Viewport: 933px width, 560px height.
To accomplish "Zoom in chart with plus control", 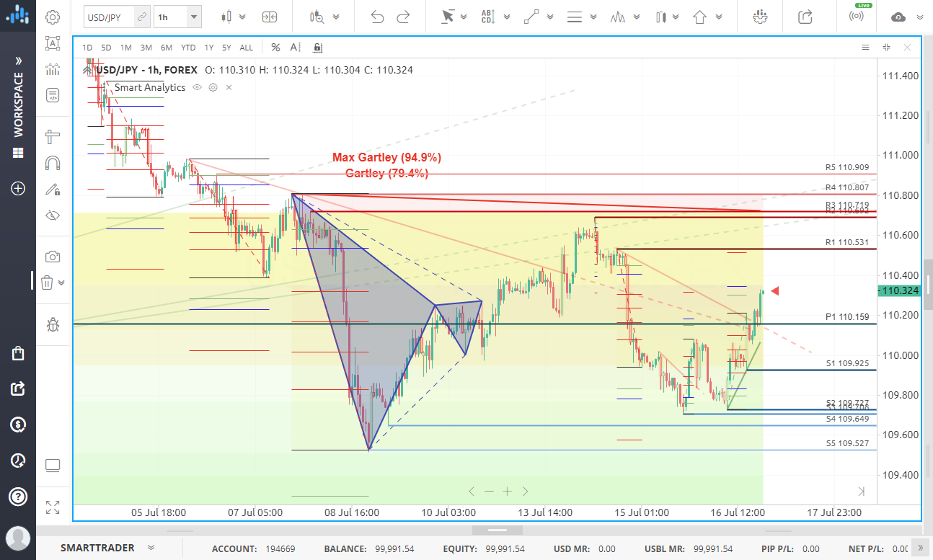I will [507, 491].
